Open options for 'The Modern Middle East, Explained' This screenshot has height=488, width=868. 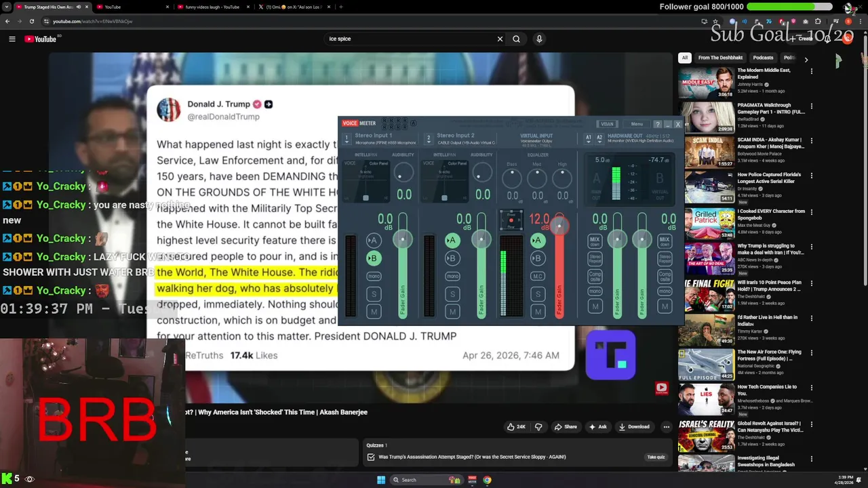tap(811, 70)
